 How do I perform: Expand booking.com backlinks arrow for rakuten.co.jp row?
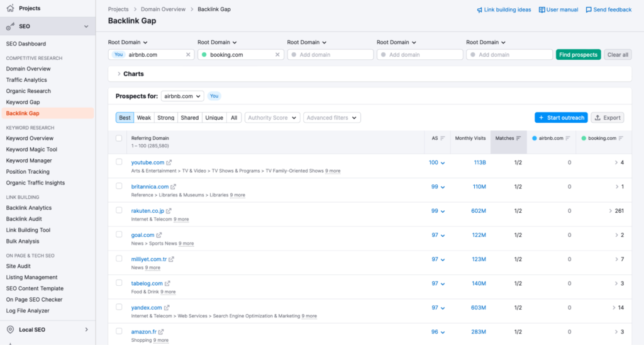click(x=610, y=211)
